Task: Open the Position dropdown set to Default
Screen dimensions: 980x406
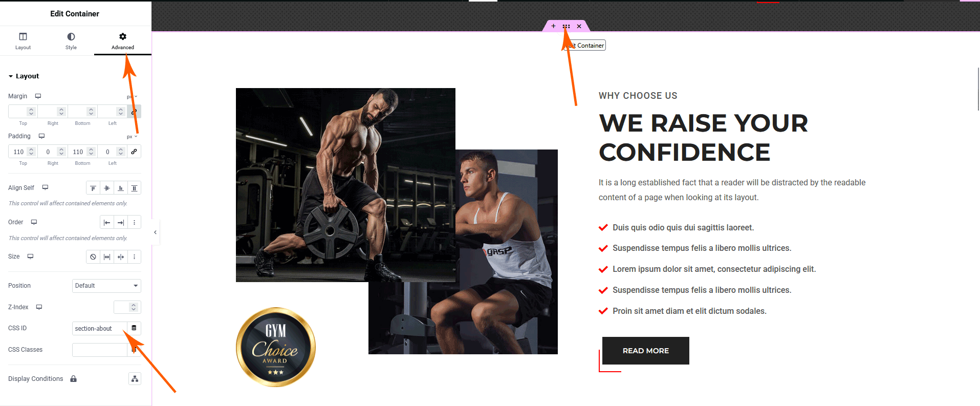Action: [106, 286]
